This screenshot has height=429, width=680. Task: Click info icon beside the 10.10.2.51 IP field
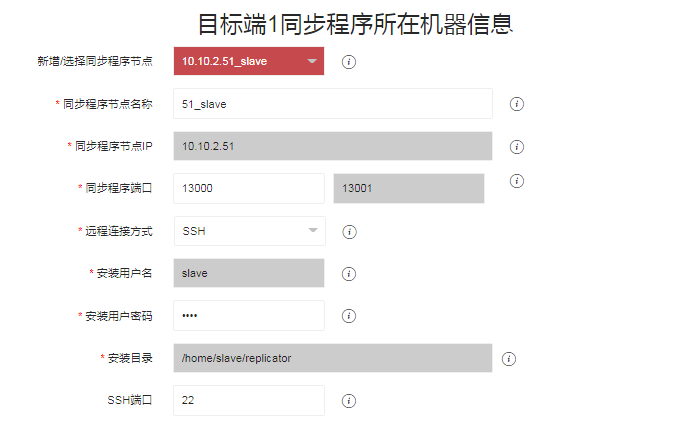tap(517, 146)
